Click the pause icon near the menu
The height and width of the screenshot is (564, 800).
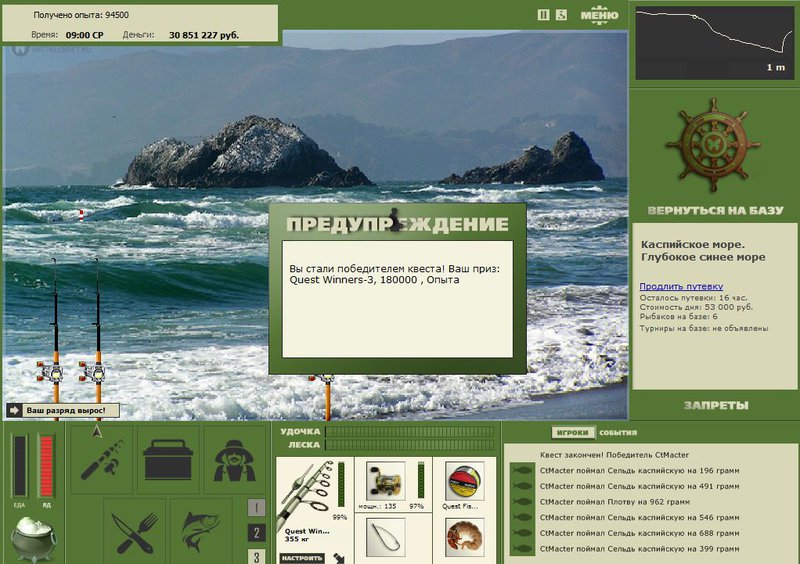click(x=543, y=15)
